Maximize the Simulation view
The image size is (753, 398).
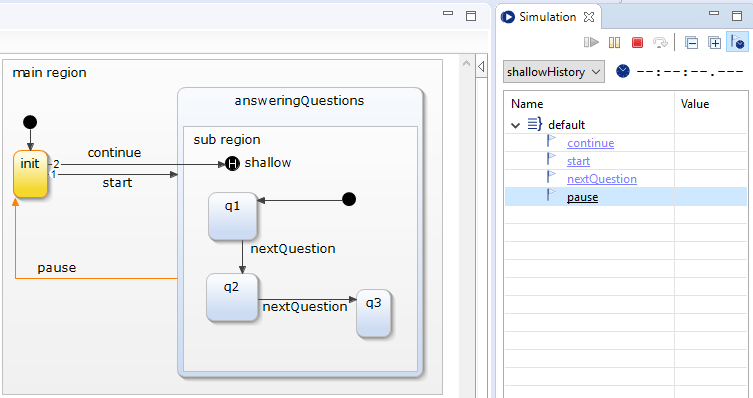(737, 16)
